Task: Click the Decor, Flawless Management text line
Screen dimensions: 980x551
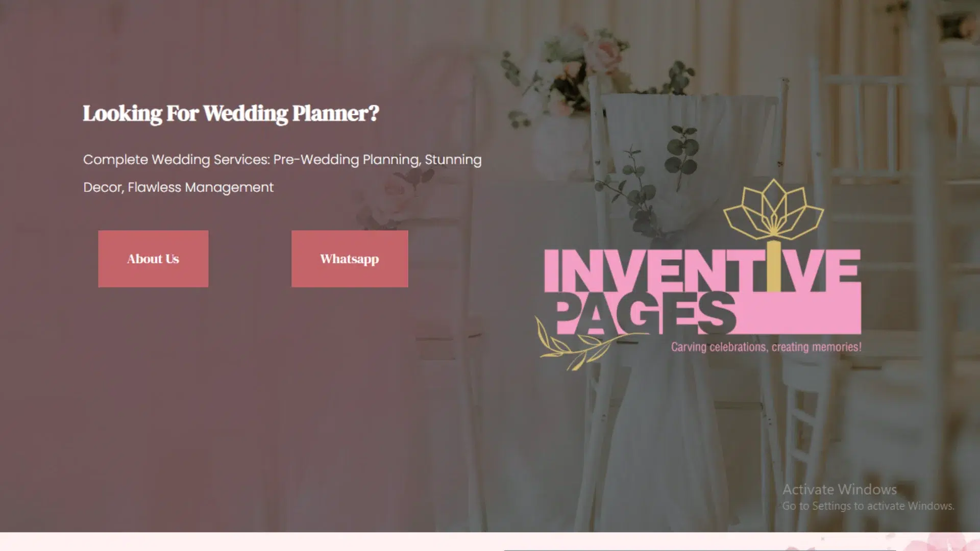Action: coord(179,187)
